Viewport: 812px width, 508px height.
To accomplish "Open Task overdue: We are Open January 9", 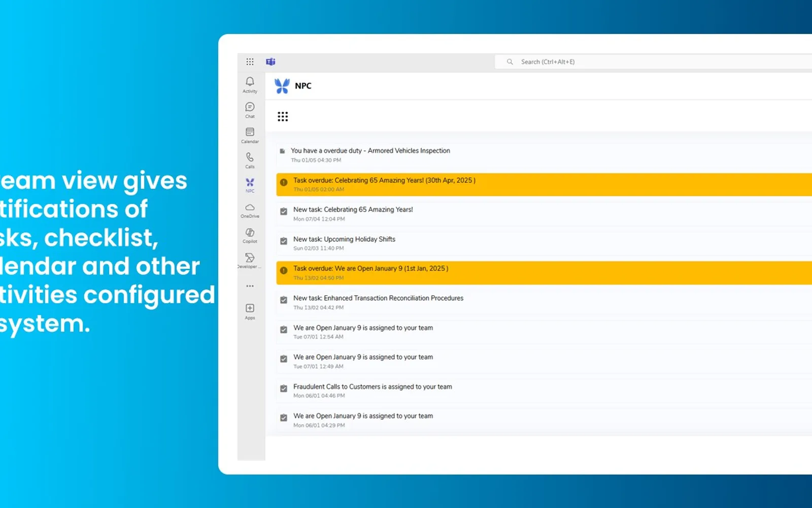I will 544,273.
